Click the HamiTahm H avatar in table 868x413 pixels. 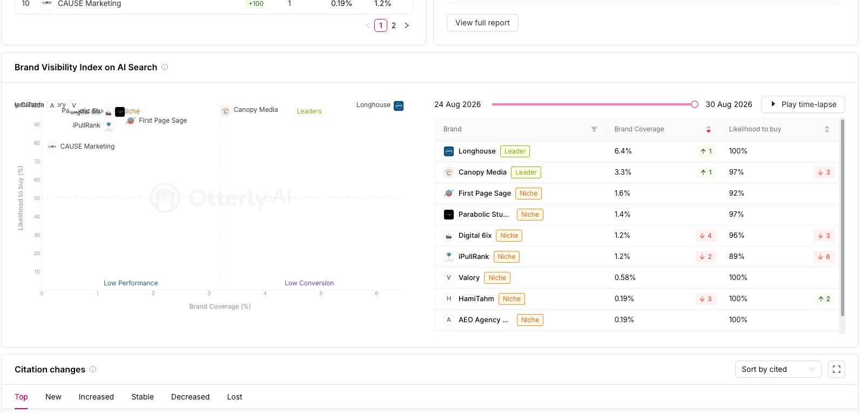(x=449, y=299)
